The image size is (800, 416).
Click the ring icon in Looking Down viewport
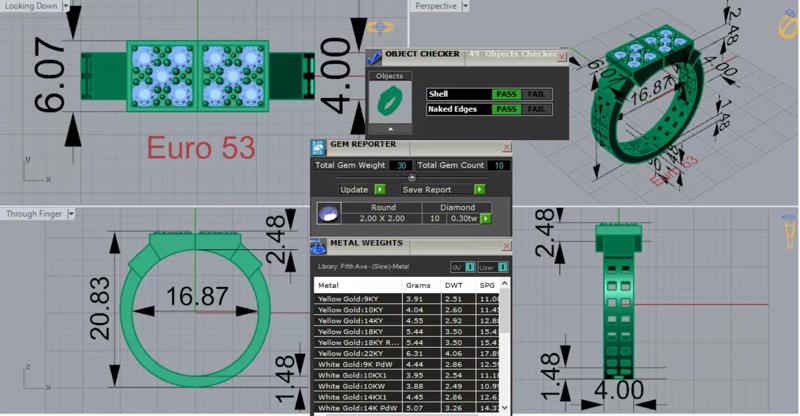(380, 27)
